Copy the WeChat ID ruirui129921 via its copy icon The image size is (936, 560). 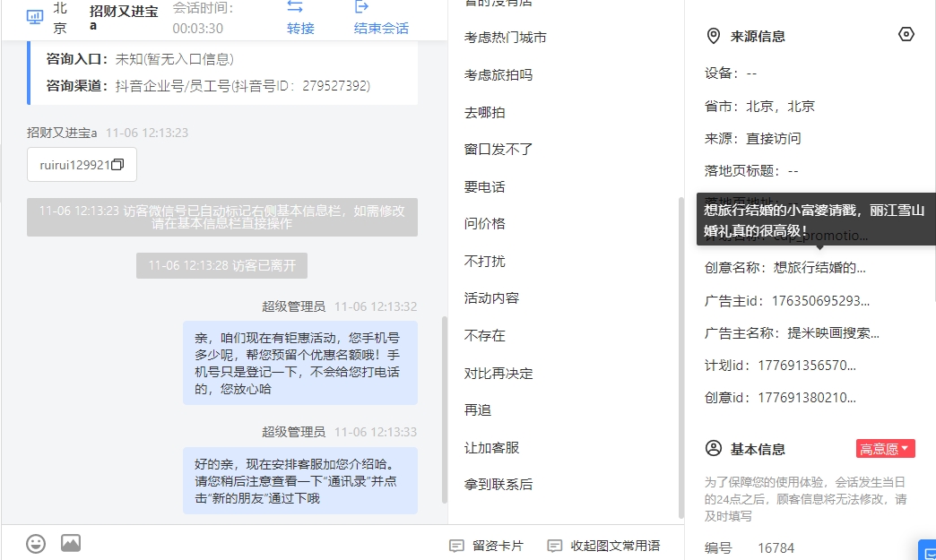(117, 165)
